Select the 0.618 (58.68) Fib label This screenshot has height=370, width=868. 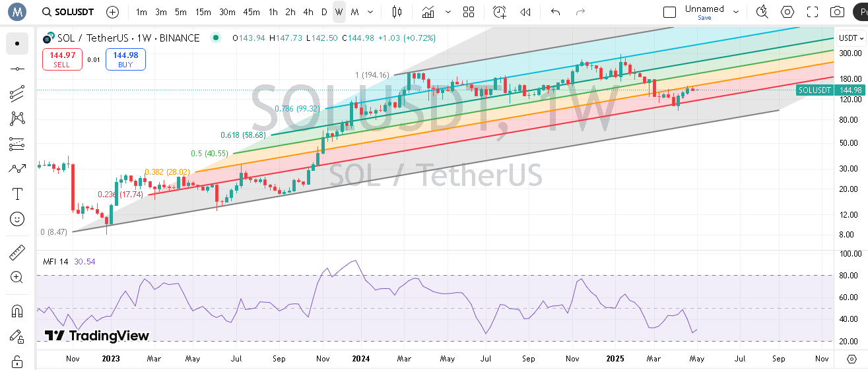243,135
